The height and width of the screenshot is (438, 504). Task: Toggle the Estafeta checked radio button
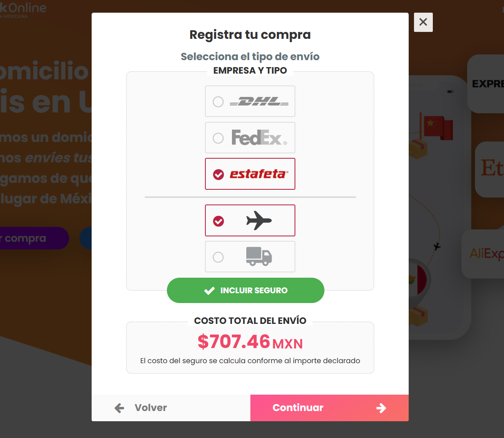tap(218, 175)
